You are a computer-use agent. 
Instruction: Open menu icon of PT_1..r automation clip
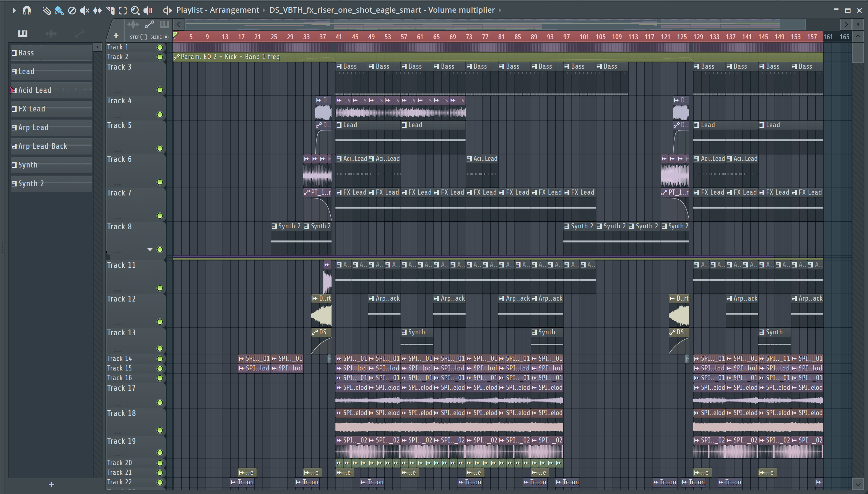point(307,193)
